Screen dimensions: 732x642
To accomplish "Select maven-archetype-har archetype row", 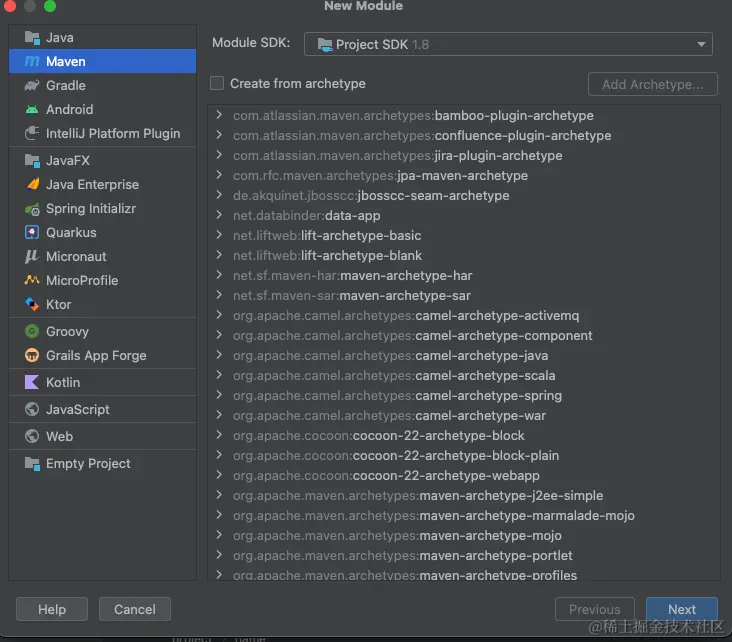I will click(464, 275).
